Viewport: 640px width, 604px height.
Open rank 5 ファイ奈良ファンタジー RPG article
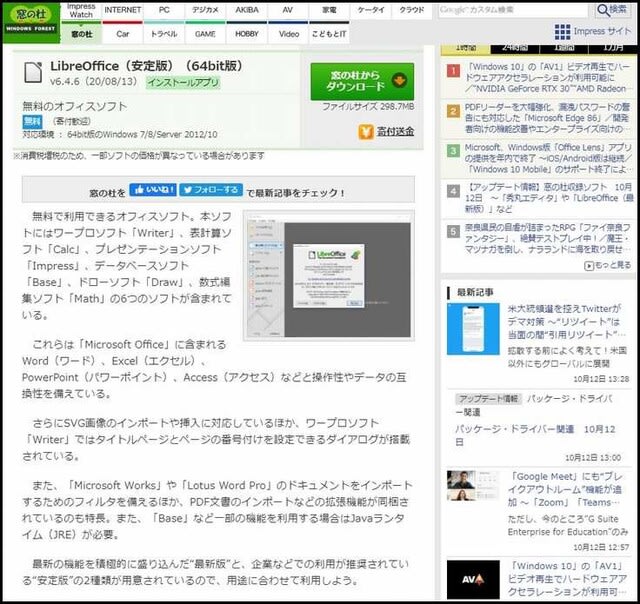pos(548,238)
